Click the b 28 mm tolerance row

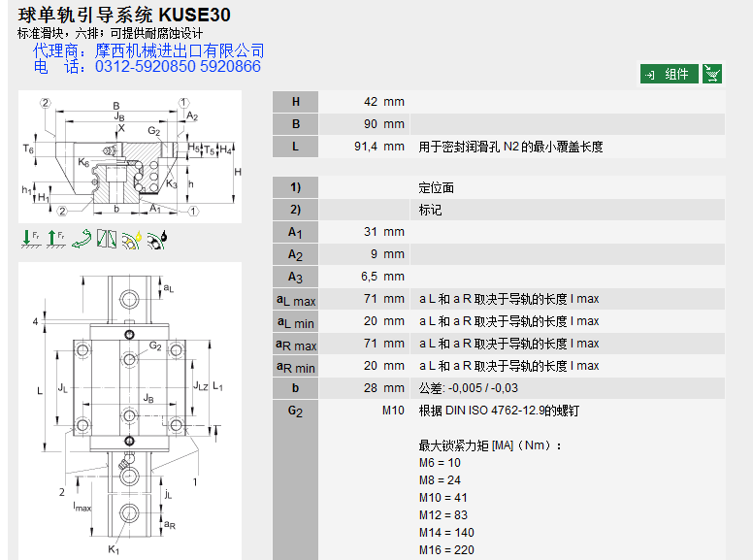[498, 388]
